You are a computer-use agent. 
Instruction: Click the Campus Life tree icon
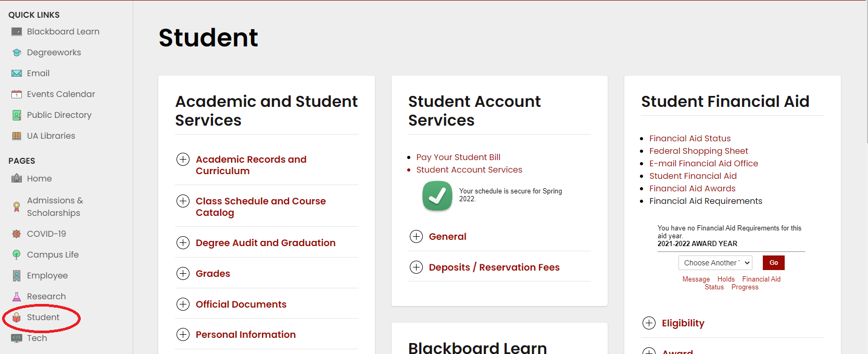(17, 255)
